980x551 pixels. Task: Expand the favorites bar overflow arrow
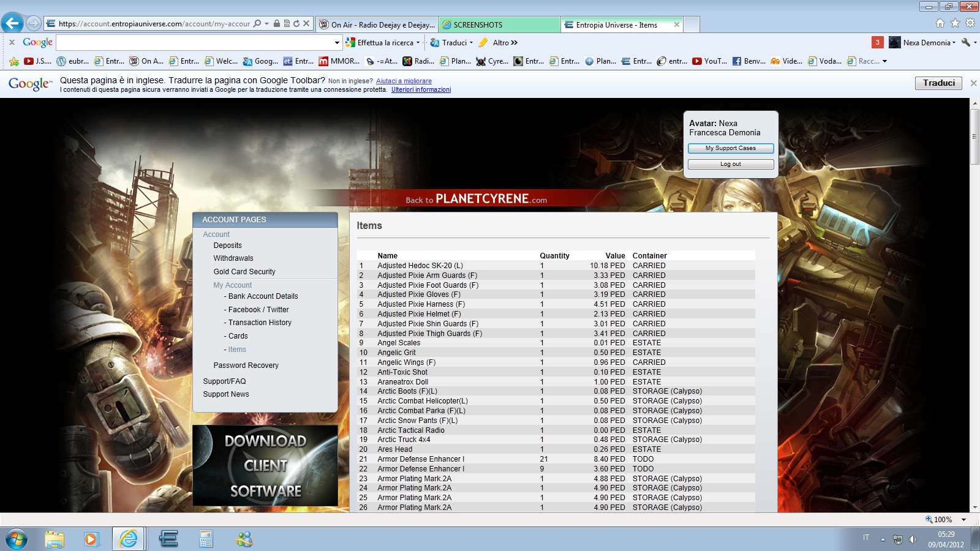click(884, 61)
